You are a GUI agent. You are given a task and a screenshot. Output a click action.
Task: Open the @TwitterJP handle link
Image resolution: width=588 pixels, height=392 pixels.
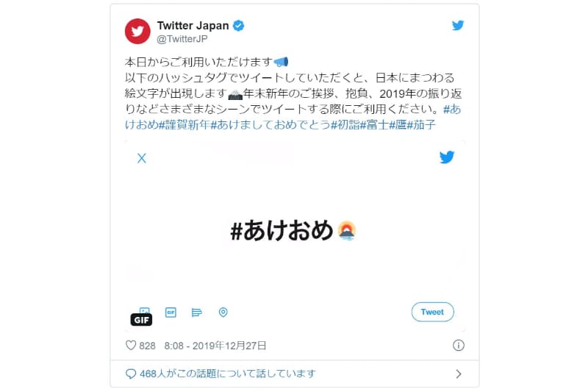182,39
